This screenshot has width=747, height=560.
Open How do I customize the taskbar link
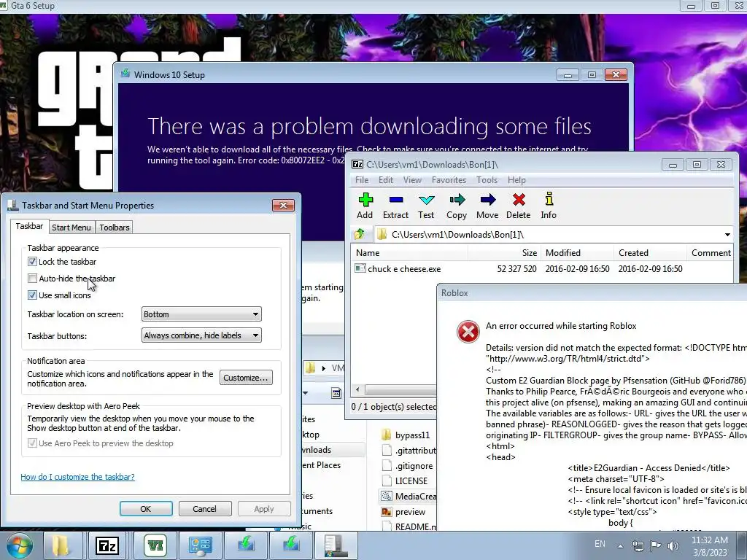(x=77, y=477)
